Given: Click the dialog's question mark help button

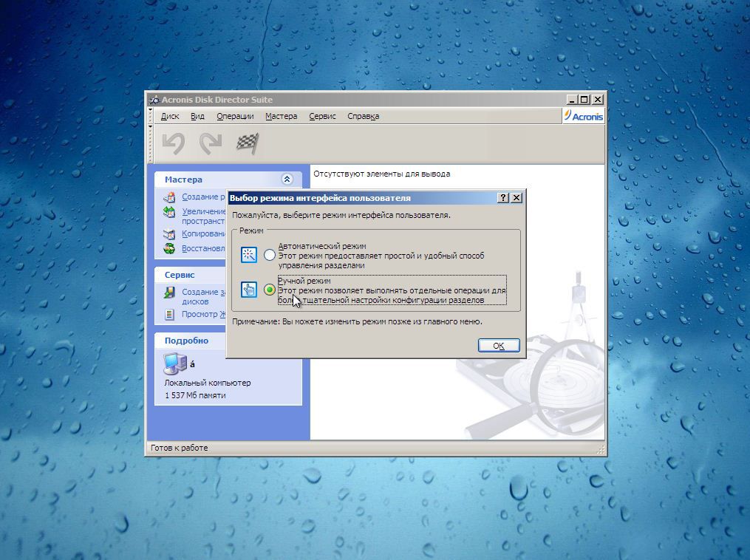Looking at the screenshot, I should pyautogui.click(x=503, y=198).
